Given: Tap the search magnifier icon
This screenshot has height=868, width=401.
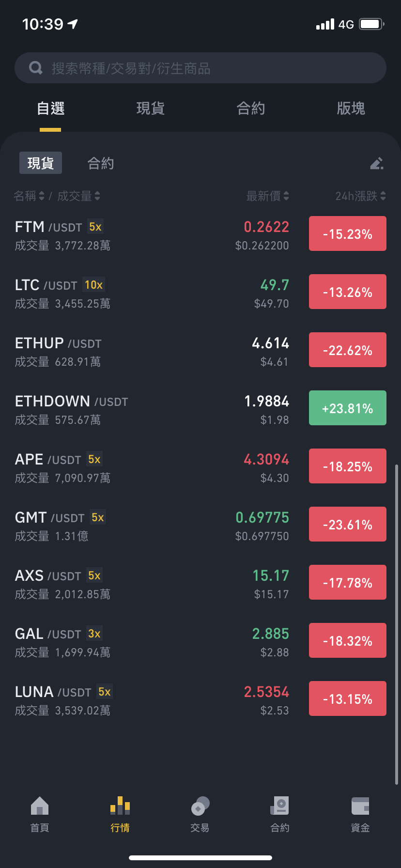Looking at the screenshot, I should pos(36,68).
